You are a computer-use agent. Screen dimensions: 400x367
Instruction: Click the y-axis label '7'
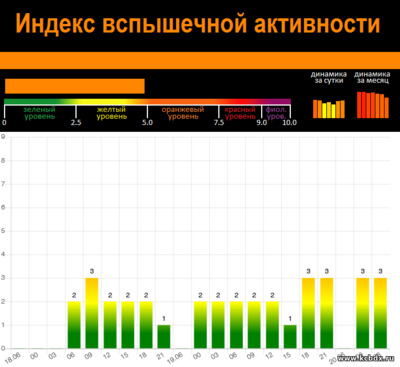pos(3,184)
